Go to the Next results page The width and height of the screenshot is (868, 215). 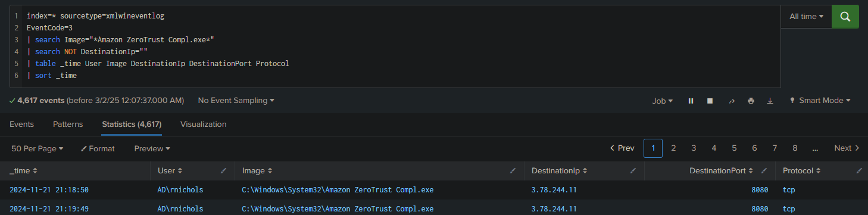pos(847,148)
